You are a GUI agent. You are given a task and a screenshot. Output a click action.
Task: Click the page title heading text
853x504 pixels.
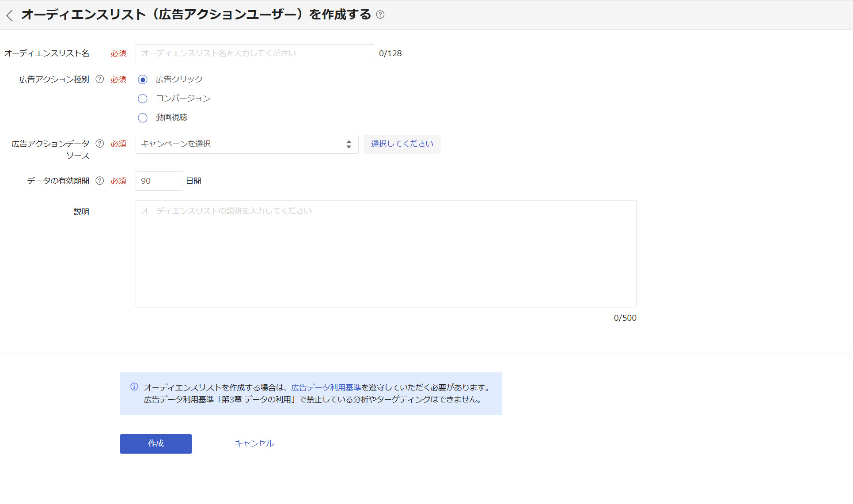click(196, 15)
